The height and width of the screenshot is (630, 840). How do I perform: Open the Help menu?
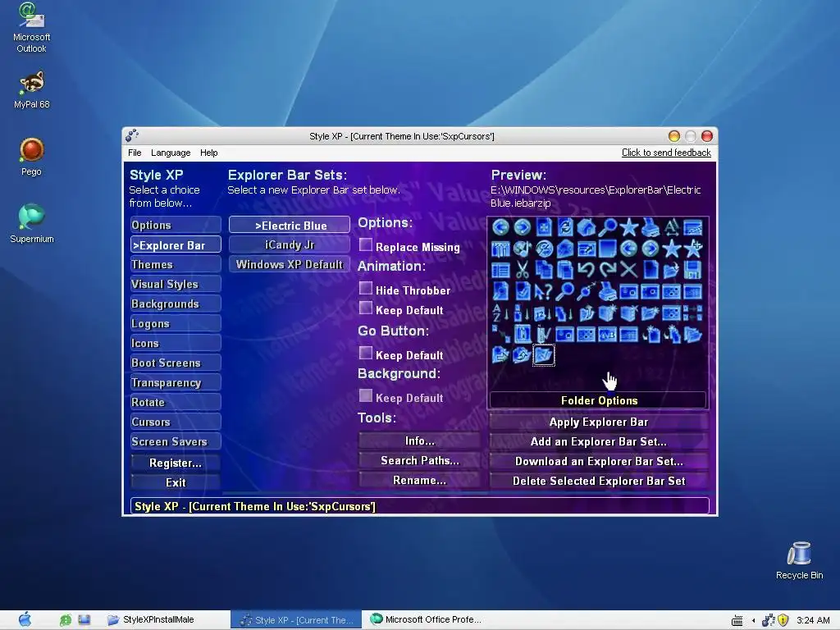tap(209, 153)
